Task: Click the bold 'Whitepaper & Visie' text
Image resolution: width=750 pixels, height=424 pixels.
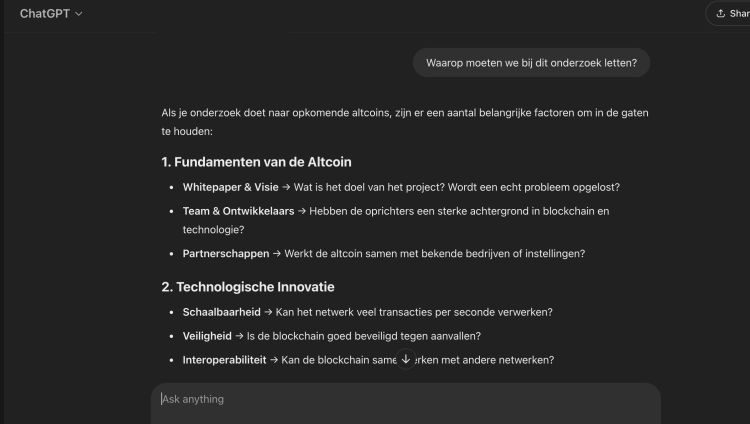Action: 229,187
